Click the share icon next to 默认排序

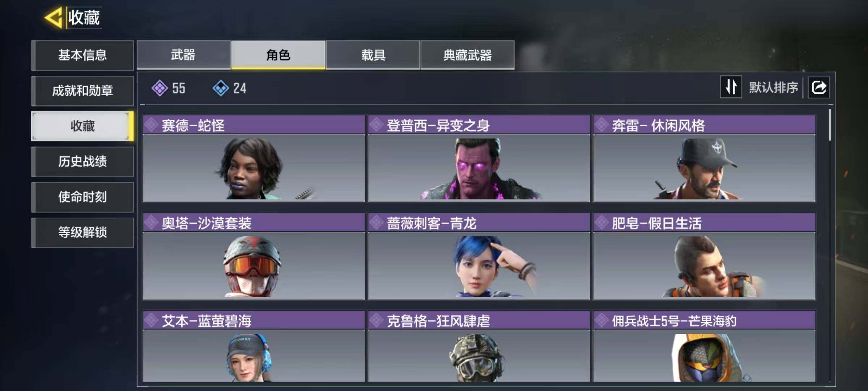pos(819,87)
